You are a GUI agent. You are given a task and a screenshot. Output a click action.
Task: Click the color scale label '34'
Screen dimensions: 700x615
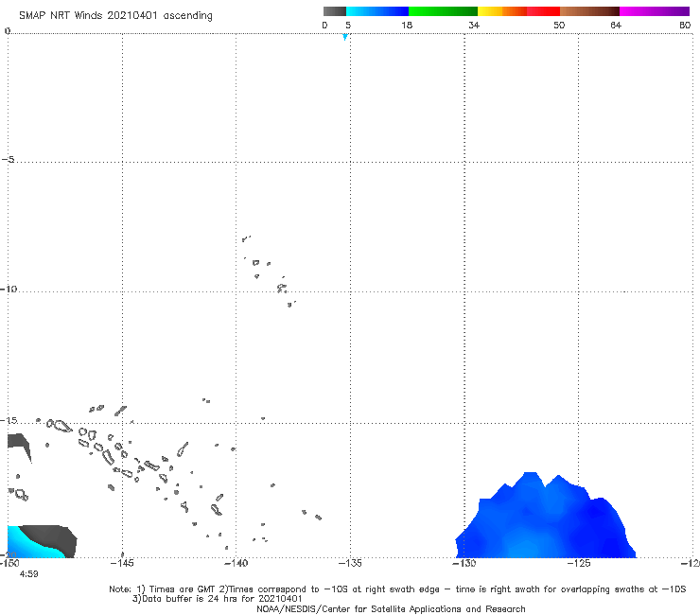[x=474, y=25]
